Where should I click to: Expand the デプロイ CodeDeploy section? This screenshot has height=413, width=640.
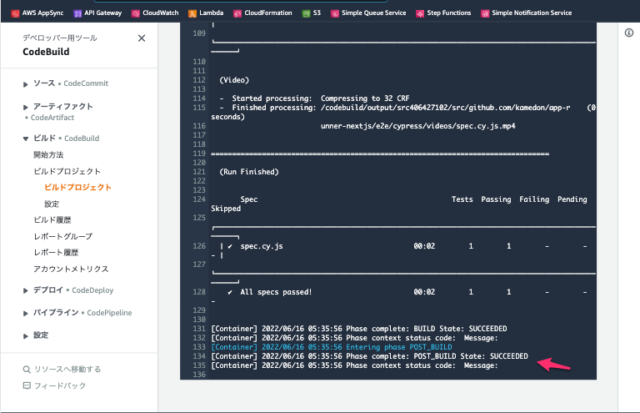(25, 291)
